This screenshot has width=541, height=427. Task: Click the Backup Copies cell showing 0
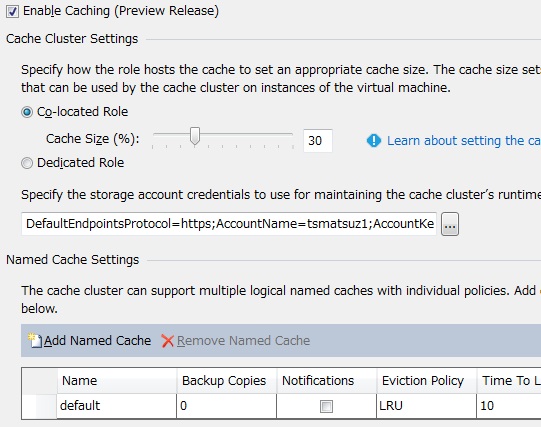227,406
